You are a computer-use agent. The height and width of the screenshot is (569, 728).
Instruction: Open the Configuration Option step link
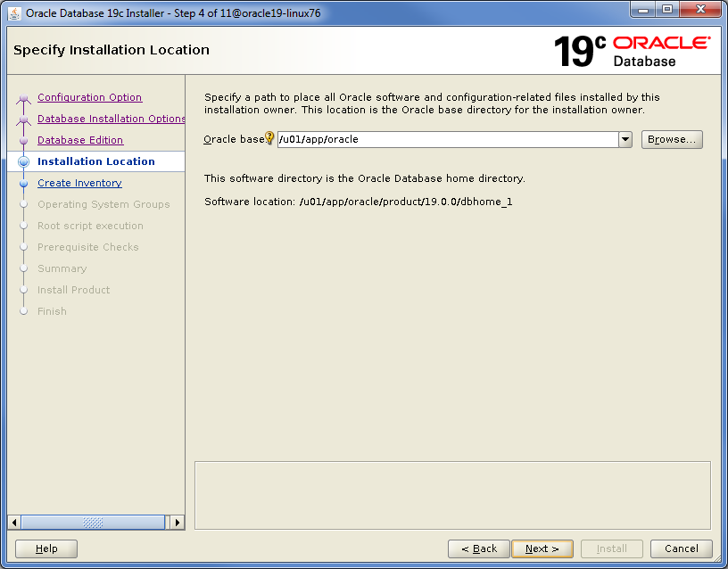coord(89,97)
